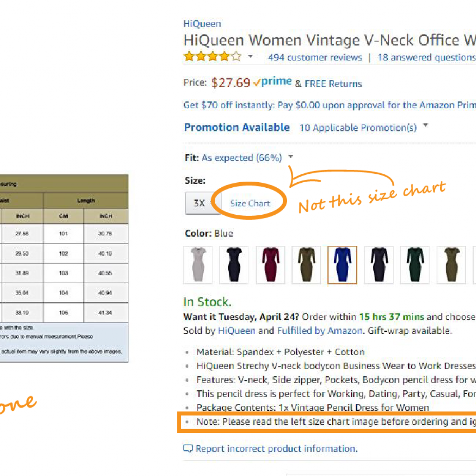Click the HiQueen brand link
The image size is (476, 476).
[202, 23]
